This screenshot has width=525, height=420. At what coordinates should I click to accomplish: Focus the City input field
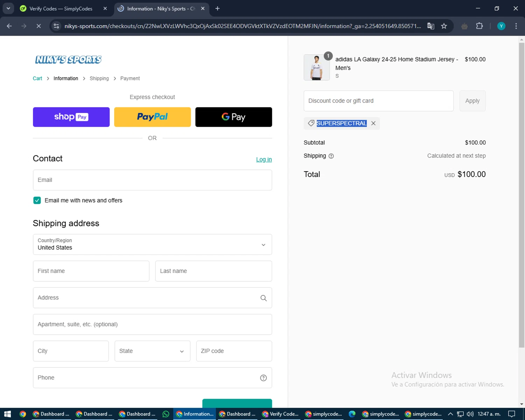coord(71,351)
